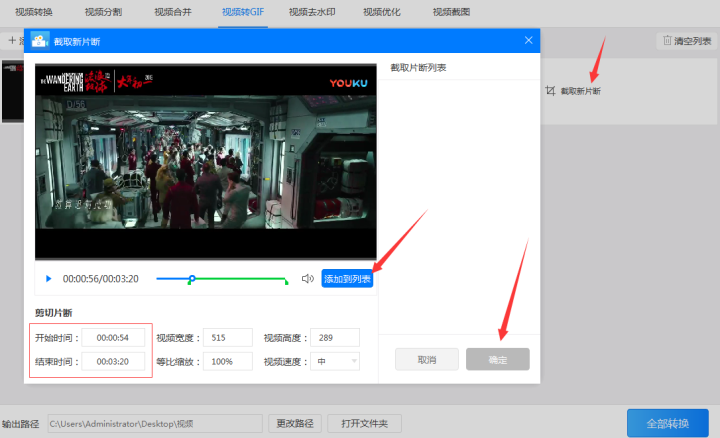Mute the preview with the speaker icon
Screen dimensions: 720x438
point(307,279)
